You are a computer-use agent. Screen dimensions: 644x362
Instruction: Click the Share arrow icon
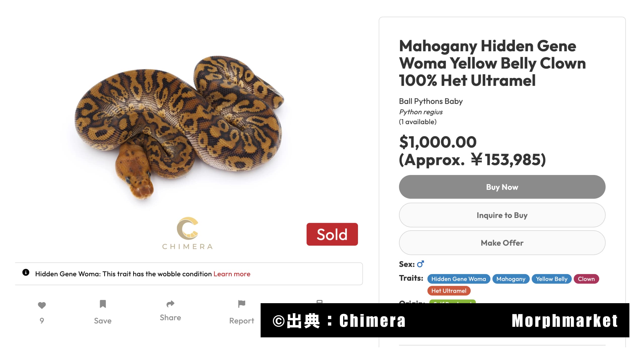tap(170, 304)
